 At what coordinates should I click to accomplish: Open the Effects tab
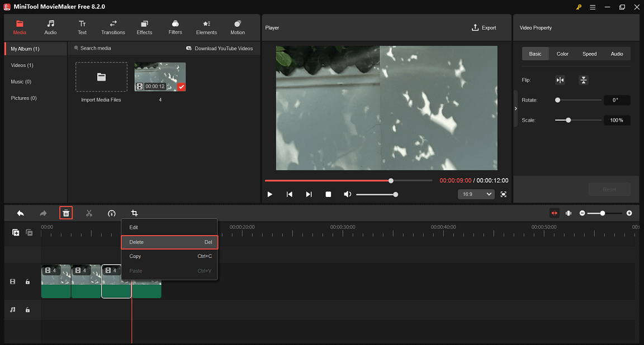pos(144,27)
